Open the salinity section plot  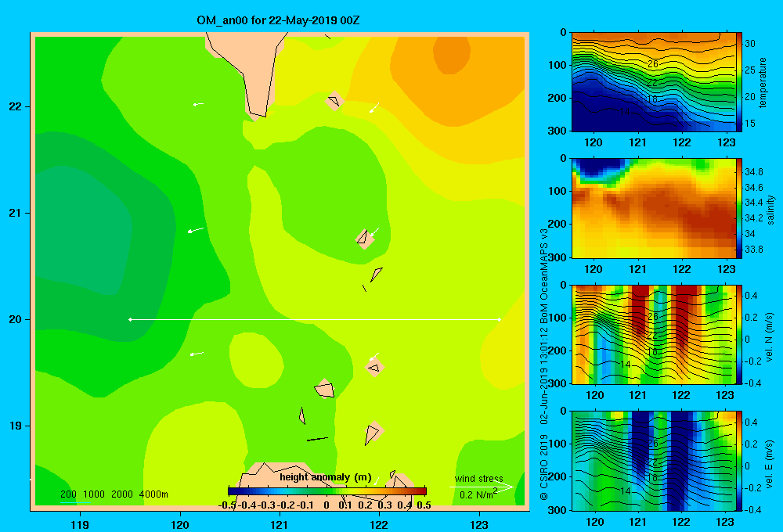point(653,208)
